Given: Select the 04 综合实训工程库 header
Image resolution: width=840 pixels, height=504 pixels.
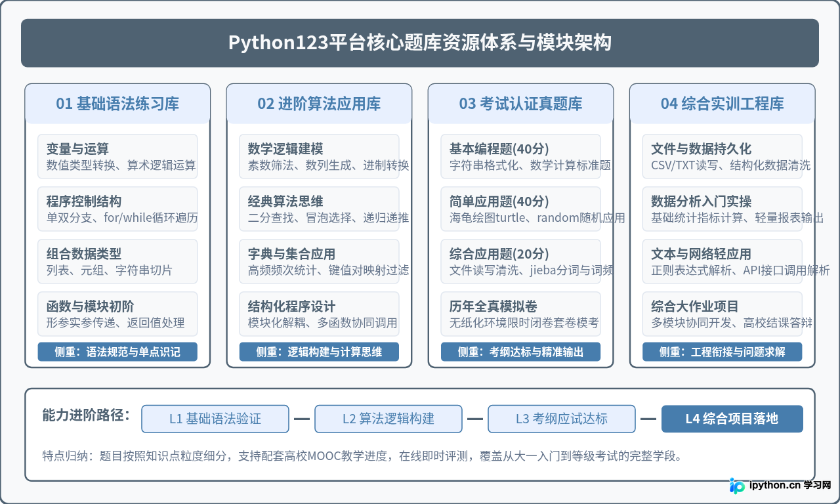Looking at the screenshot, I should [723, 104].
